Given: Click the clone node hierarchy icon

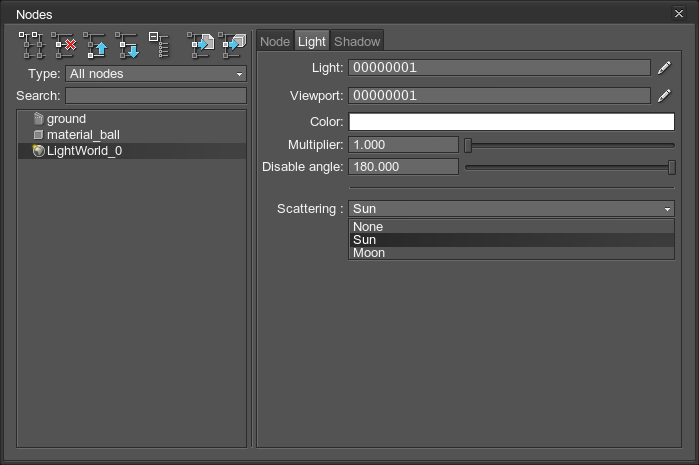Looking at the screenshot, I should click(33, 45).
